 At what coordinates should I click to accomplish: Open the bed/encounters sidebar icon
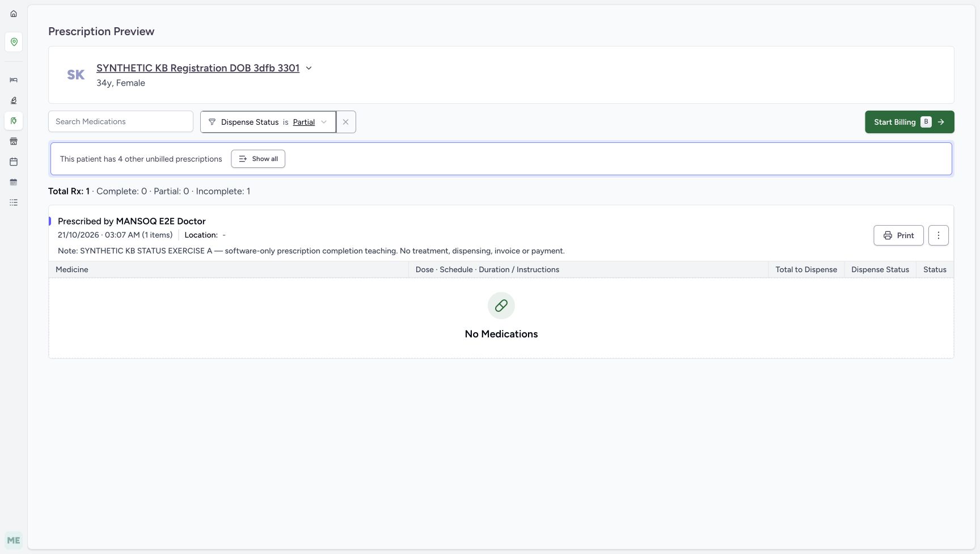(x=14, y=80)
